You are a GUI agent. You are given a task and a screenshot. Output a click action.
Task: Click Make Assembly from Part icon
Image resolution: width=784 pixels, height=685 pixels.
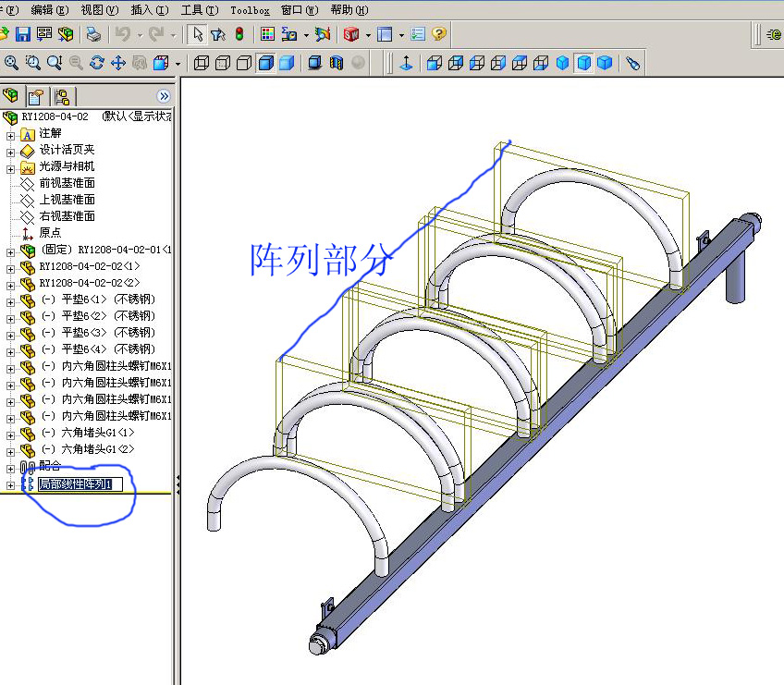point(66,34)
